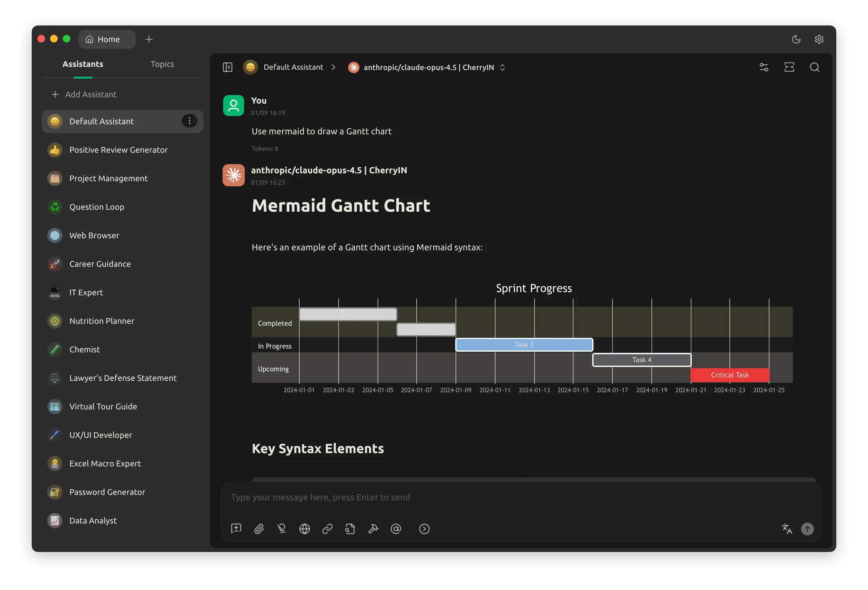This screenshot has width=868, height=590.
Task: Select the Project Management assistant
Action: point(108,178)
